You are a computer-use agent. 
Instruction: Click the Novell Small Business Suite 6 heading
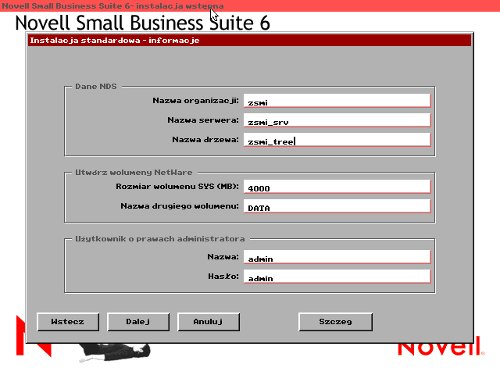click(142, 23)
